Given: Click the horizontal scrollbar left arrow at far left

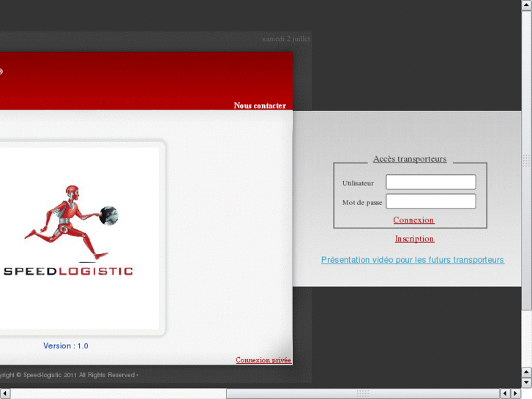Looking at the screenshot, I should pos(5,394).
